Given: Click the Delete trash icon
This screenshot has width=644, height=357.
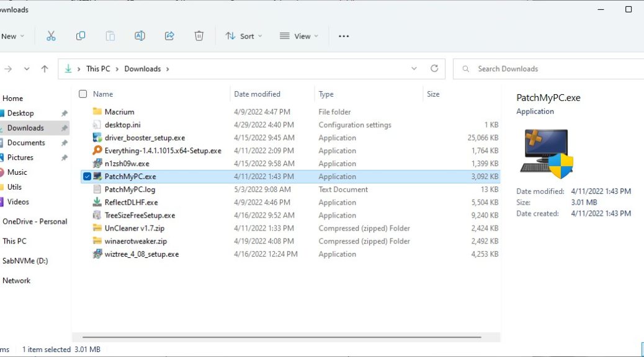Looking at the screenshot, I should [x=199, y=36].
